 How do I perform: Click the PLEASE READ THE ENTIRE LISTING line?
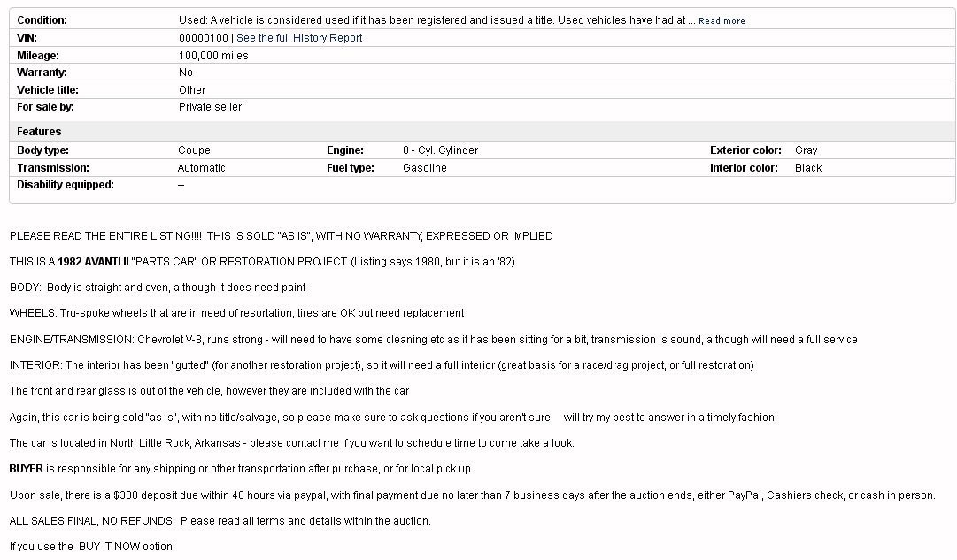(281, 236)
